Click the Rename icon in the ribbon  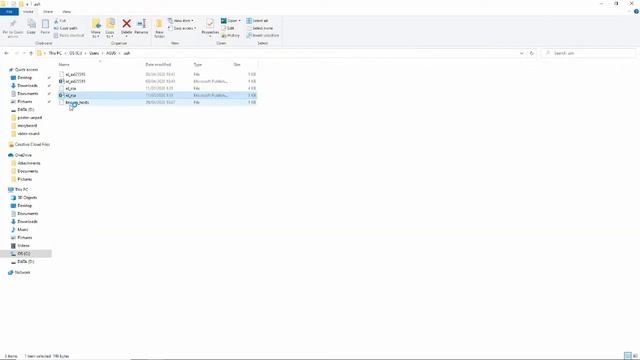pos(141,24)
